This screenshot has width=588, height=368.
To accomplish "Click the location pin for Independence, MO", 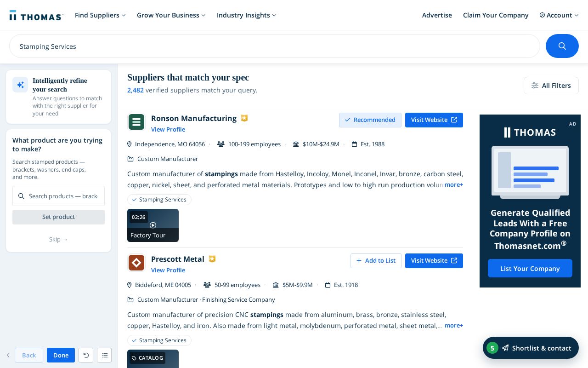I will coord(130,144).
